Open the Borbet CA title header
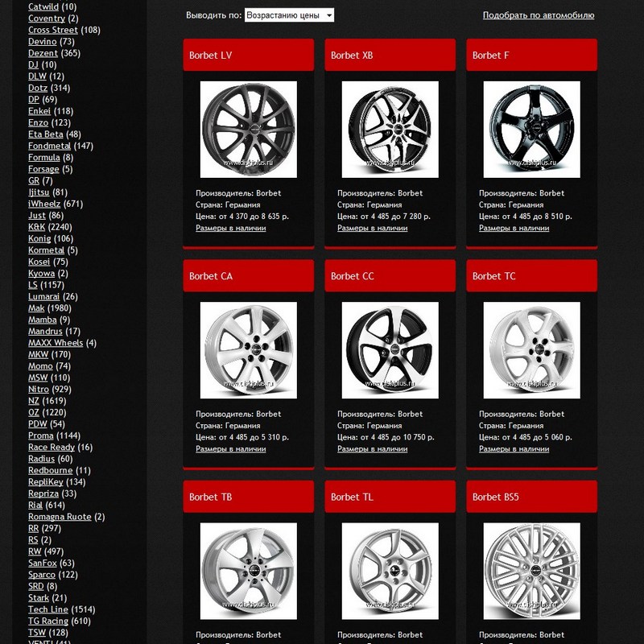Screen dimensions: 644x644 pos(249,276)
